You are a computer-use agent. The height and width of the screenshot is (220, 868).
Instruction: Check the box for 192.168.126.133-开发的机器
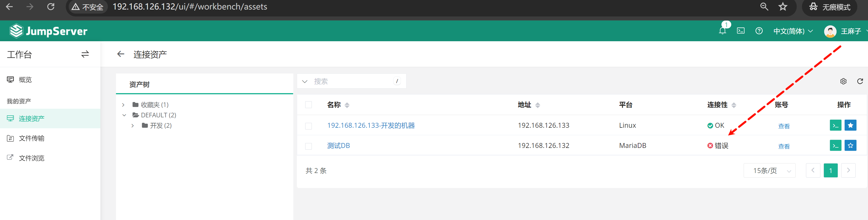pos(308,126)
